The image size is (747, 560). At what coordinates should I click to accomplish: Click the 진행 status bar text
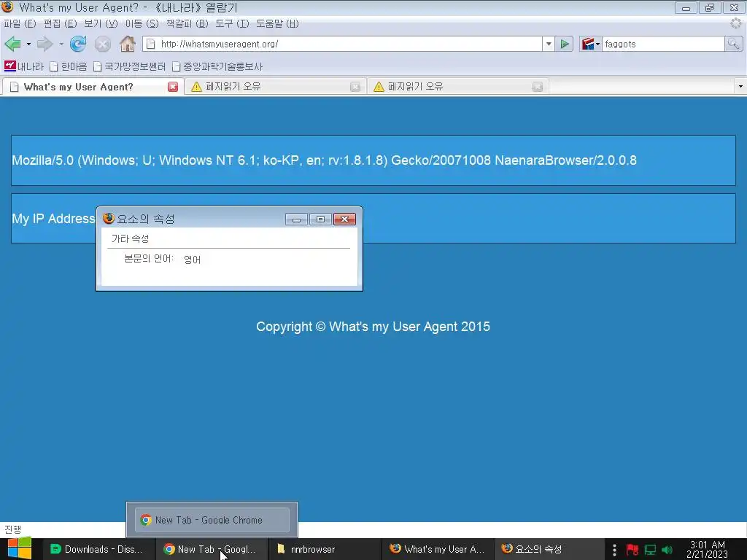13,529
